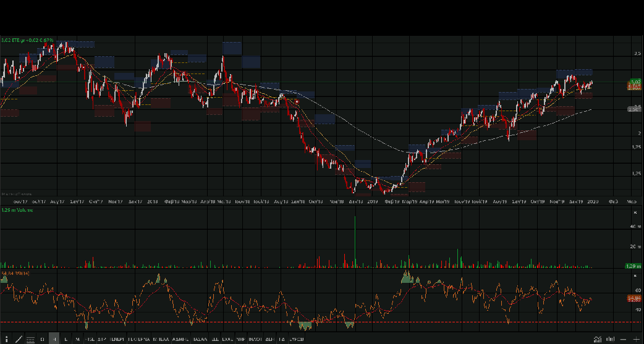644x344 pixels.
Task: Select the ΓΕΚΤΕΡΝΑ symbol tab
Action: 138,339
